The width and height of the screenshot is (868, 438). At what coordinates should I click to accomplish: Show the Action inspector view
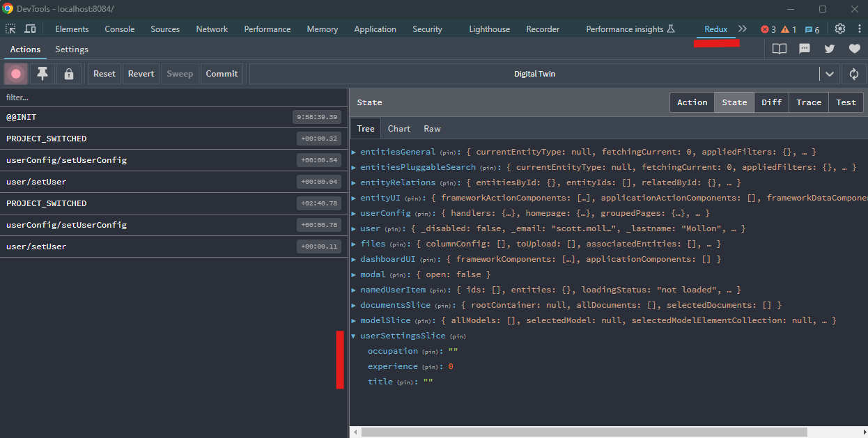pos(692,102)
